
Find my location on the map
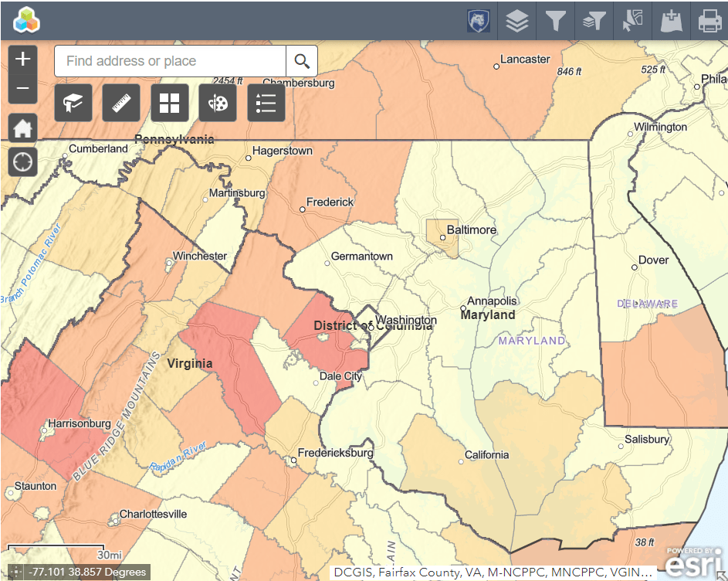[x=22, y=162]
